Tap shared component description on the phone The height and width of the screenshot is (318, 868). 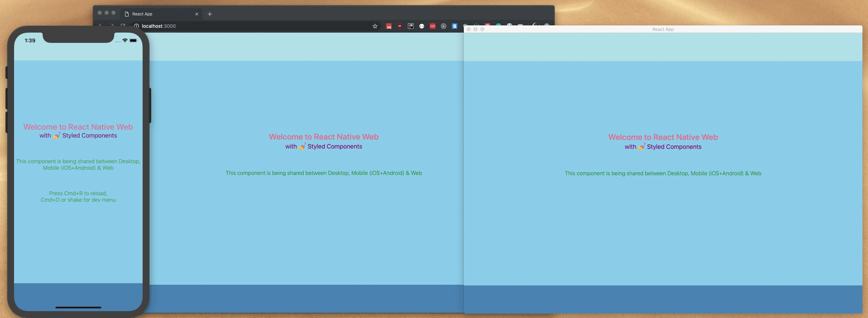(x=78, y=164)
